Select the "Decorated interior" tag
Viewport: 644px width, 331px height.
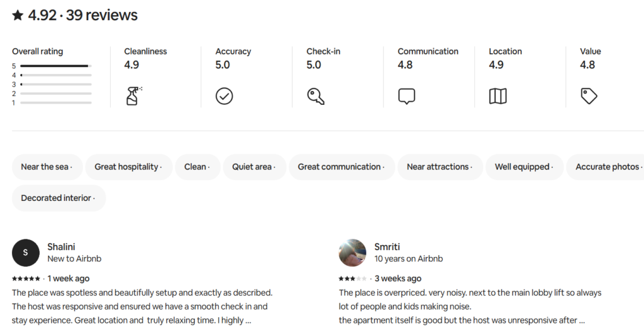click(x=58, y=198)
